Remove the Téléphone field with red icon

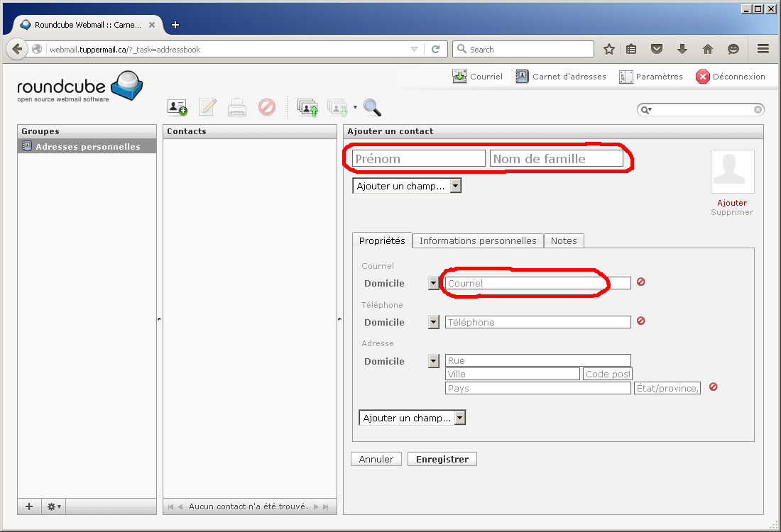(640, 321)
